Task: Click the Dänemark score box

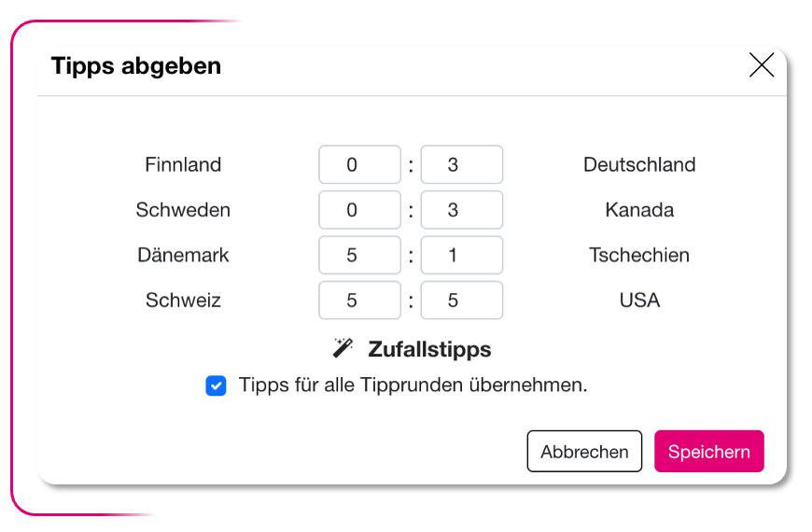Action: [x=359, y=255]
